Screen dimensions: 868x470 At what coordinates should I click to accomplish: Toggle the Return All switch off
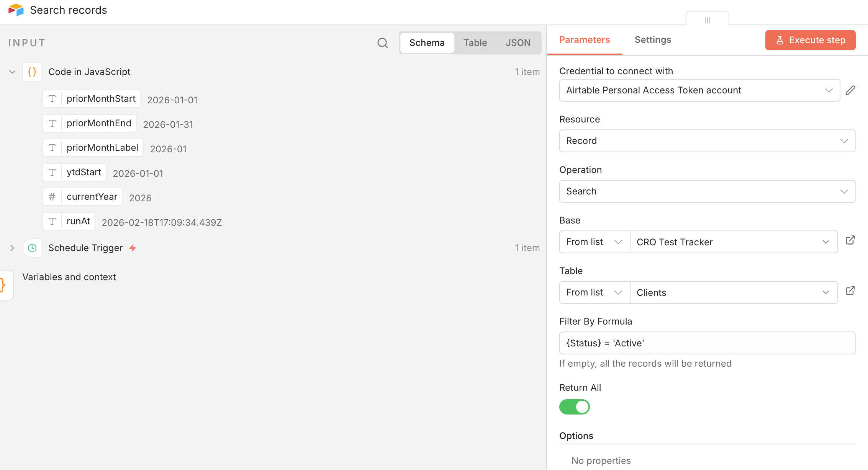(574, 407)
